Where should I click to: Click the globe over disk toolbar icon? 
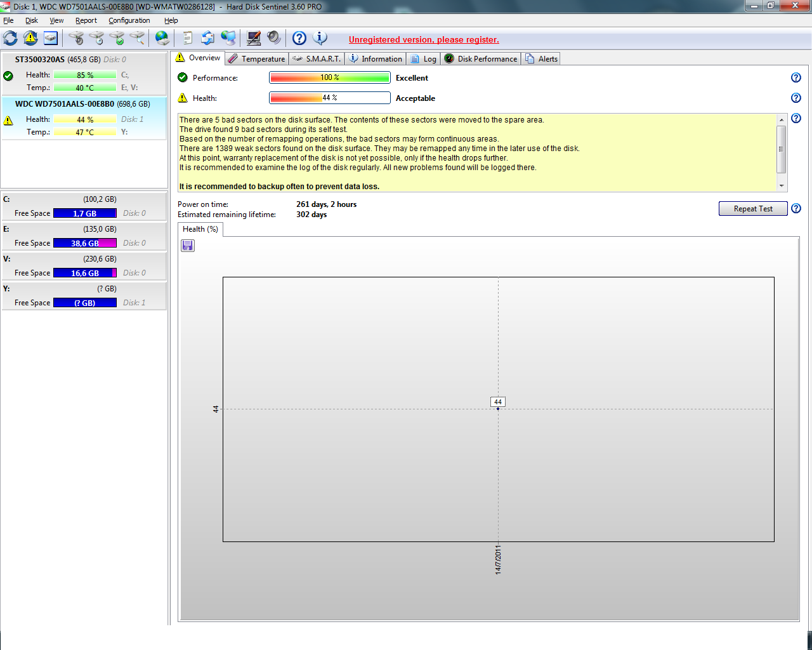(x=162, y=38)
